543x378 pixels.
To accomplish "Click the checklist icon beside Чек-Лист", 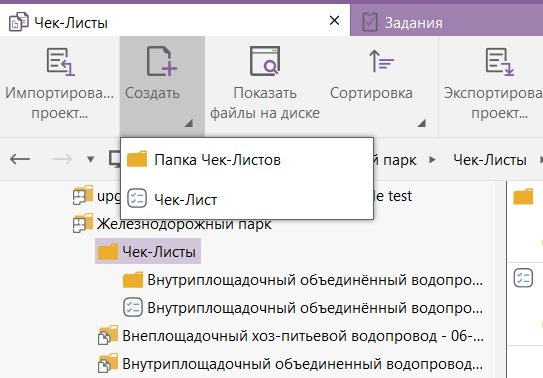I will pyautogui.click(x=137, y=198).
